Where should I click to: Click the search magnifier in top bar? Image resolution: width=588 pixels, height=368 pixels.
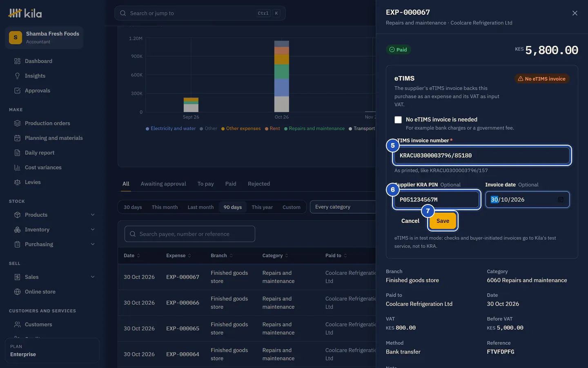click(123, 13)
